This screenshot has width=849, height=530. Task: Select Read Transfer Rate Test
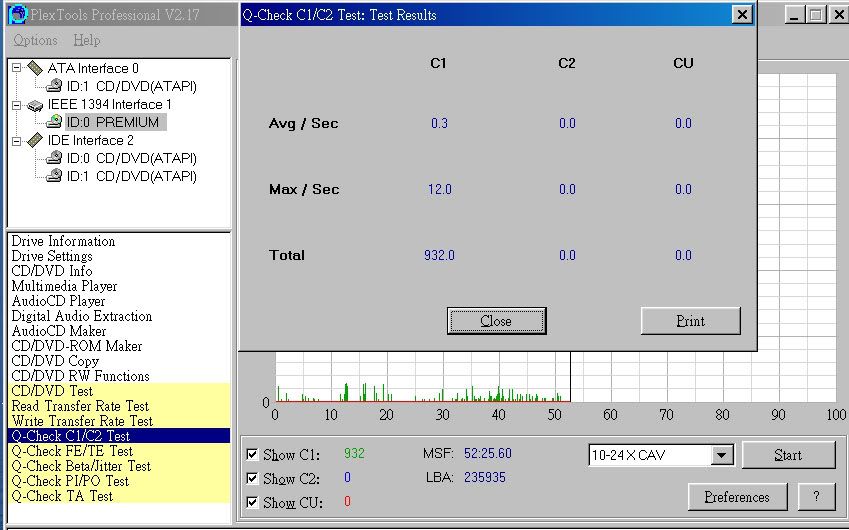pyautogui.click(x=119, y=406)
